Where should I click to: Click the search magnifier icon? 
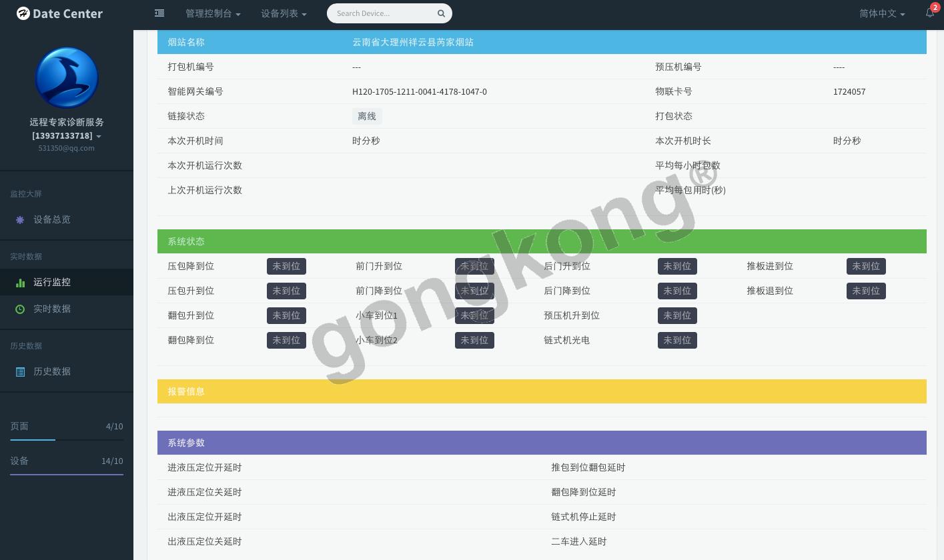tap(441, 13)
